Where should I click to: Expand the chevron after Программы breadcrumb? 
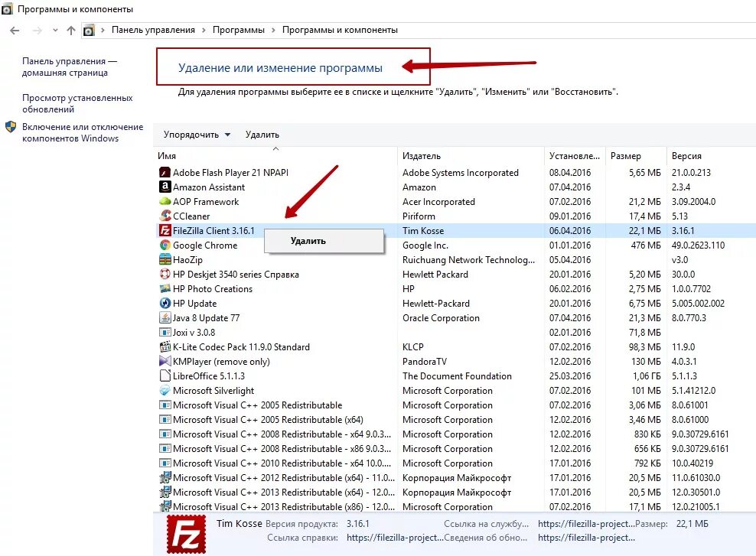click(273, 31)
